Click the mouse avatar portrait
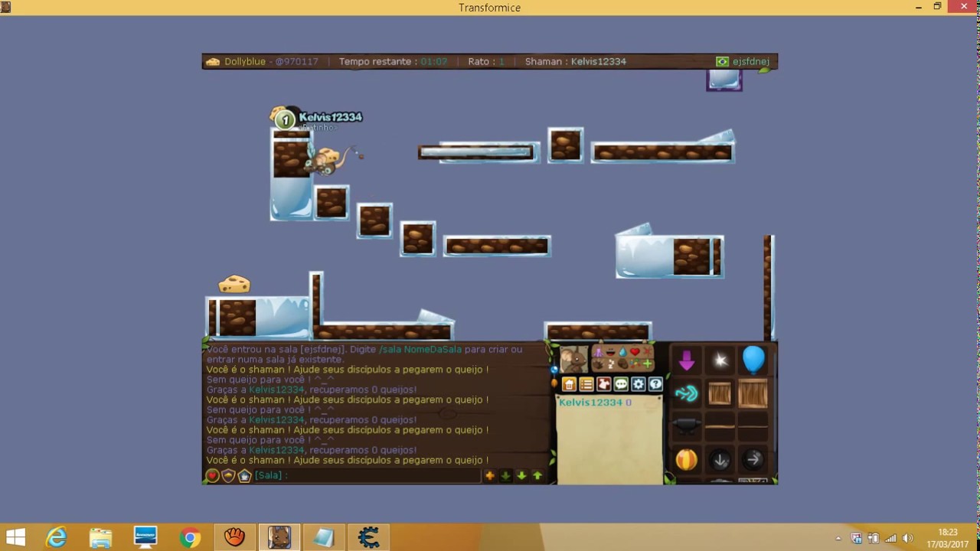The height and width of the screenshot is (551, 980). tap(573, 359)
